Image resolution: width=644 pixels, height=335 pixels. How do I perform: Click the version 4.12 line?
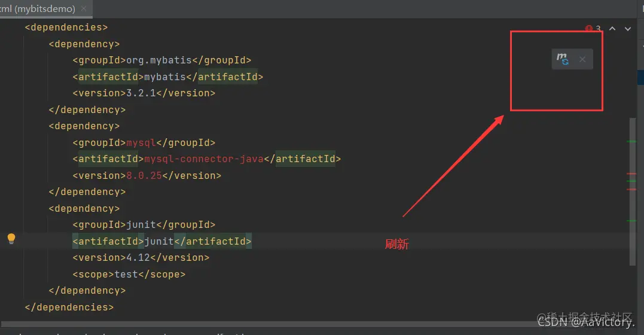[141, 258]
